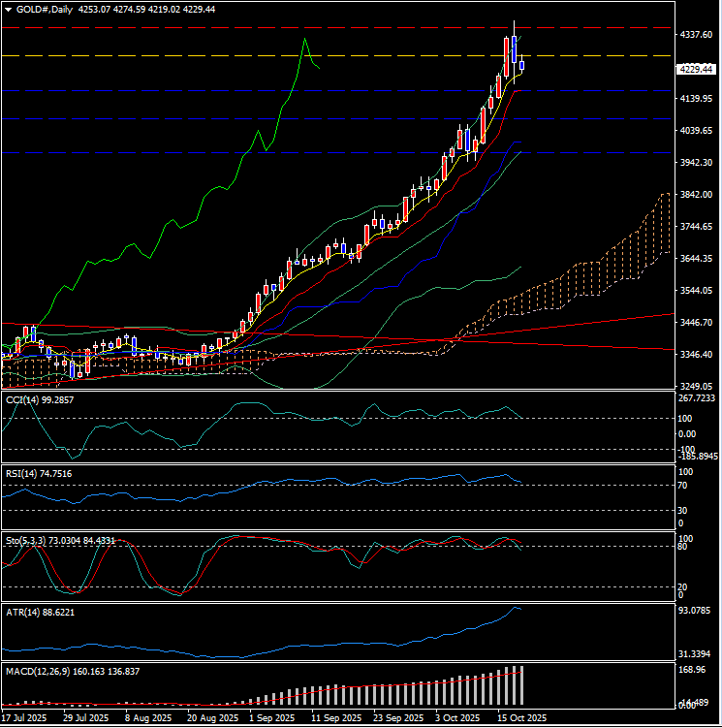Click the topmost red dashed horizontal line
Image resolution: width=722 pixels, height=728 pixels.
tap(291, 28)
